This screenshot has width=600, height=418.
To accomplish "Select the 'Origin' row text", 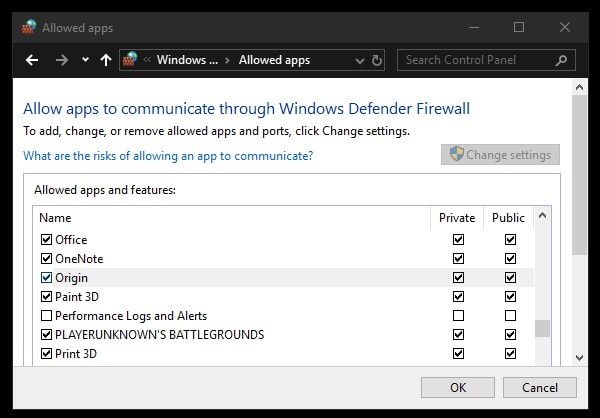I will tap(71, 278).
